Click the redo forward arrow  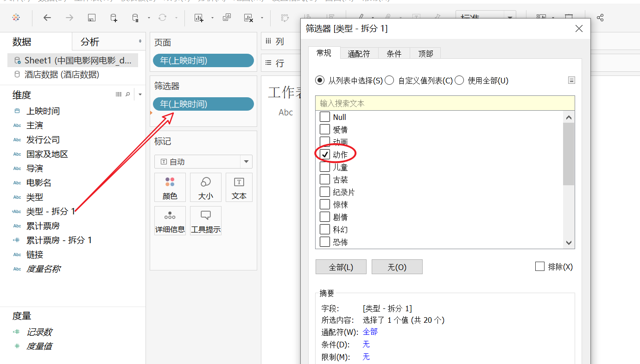[69, 18]
